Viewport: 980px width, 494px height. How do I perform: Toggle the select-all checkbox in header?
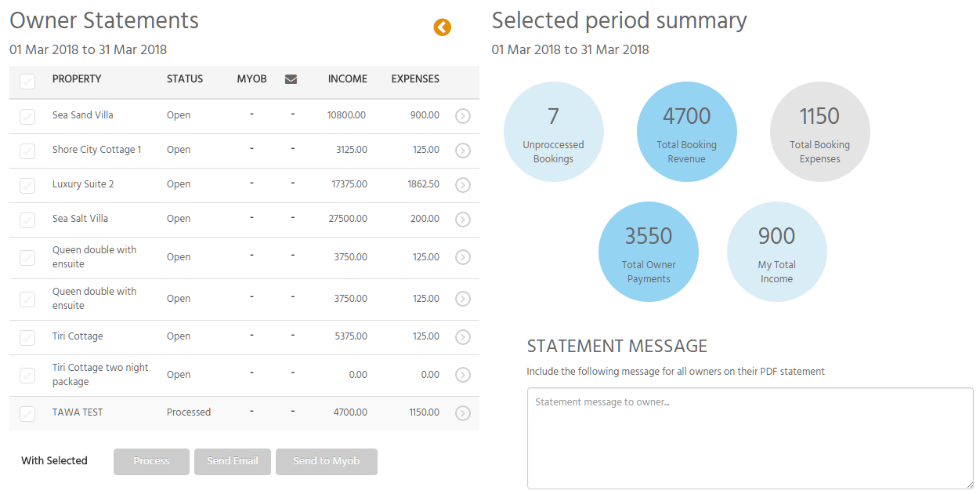coord(27,81)
